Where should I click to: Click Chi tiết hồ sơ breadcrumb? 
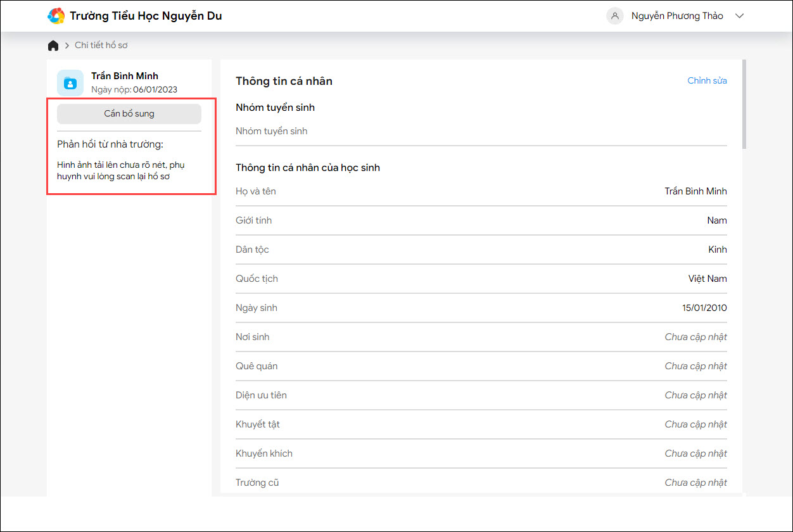tap(101, 46)
